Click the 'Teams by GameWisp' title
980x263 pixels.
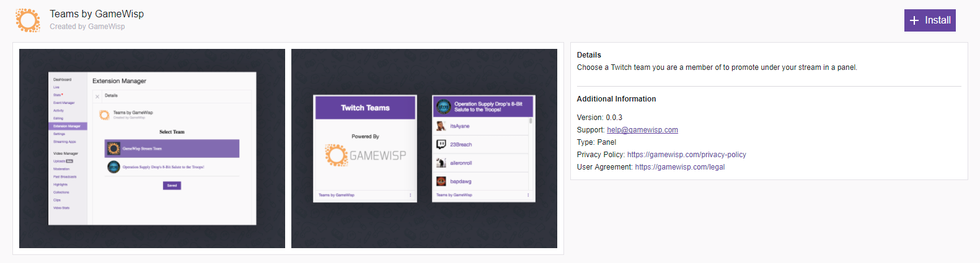(x=97, y=14)
